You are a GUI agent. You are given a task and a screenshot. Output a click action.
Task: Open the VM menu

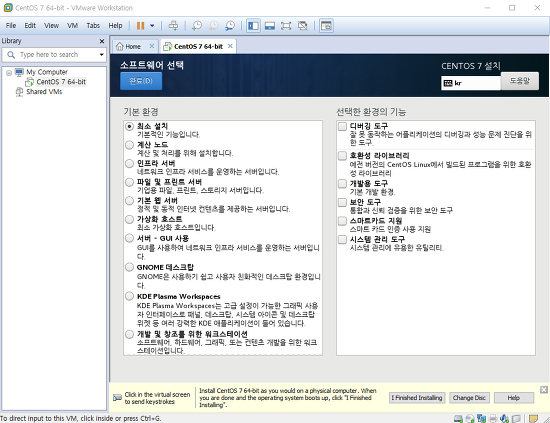tap(73, 26)
